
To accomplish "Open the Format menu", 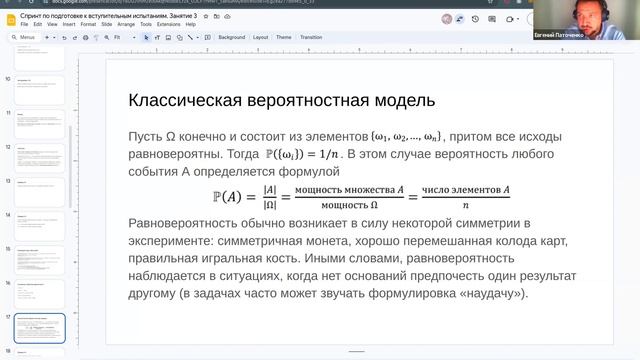I will (88, 24).
